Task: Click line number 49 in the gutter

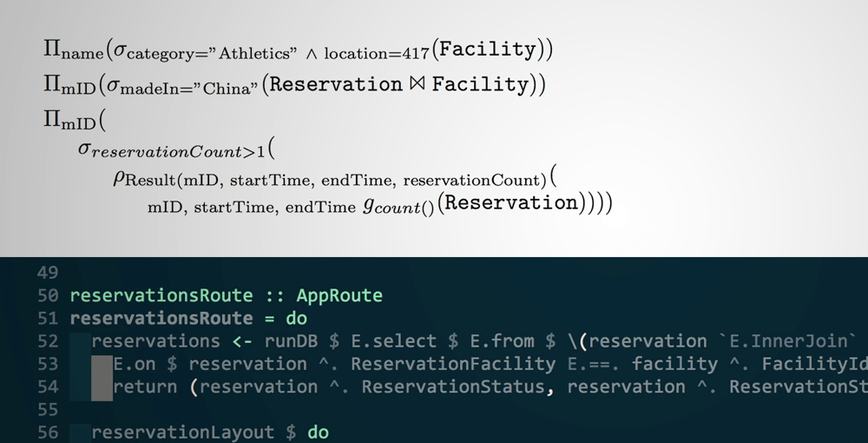Action: 48,273
